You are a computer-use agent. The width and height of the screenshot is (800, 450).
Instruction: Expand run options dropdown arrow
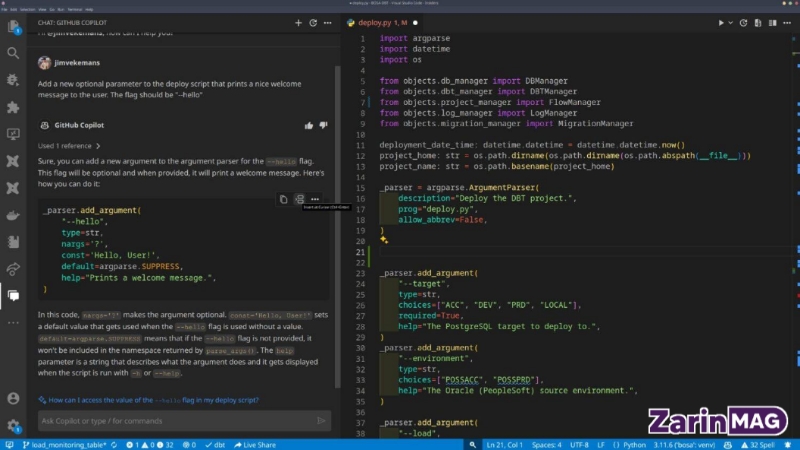tap(731, 23)
